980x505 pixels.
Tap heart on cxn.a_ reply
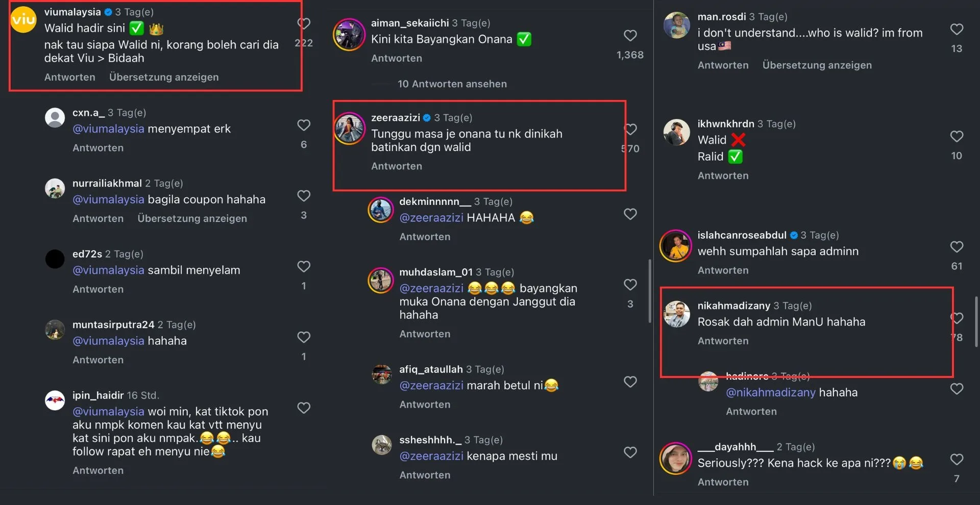pos(304,125)
